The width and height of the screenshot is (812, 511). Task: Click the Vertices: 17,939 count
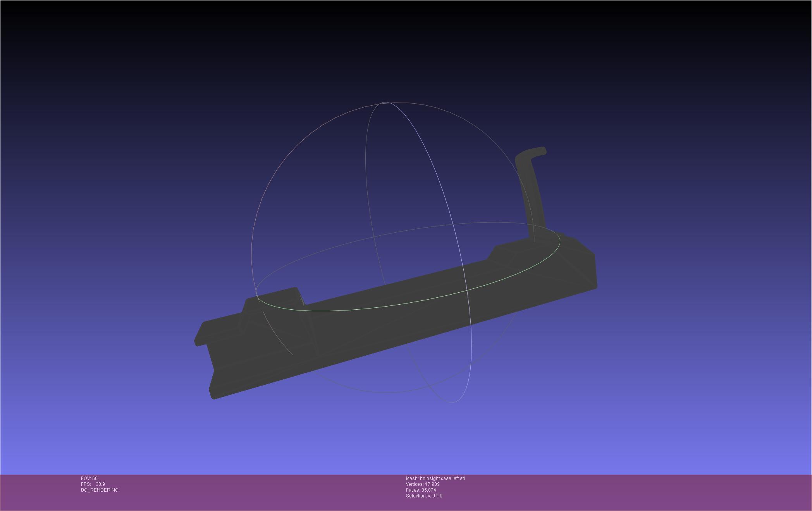(x=422, y=484)
